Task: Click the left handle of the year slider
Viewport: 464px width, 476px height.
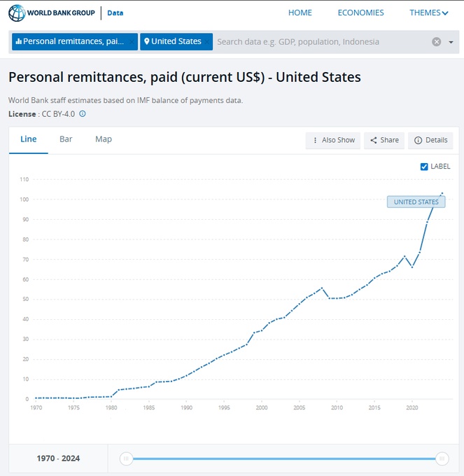Action: 126,458
